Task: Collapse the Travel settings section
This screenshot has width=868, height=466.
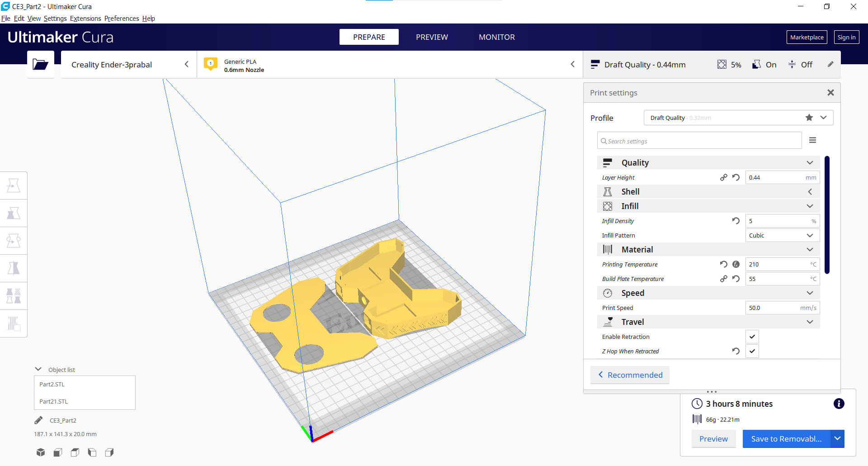Action: point(708,322)
